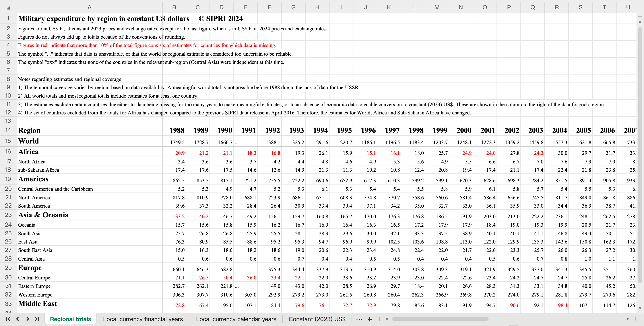Jump to last sheet tab arrow

(37, 319)
